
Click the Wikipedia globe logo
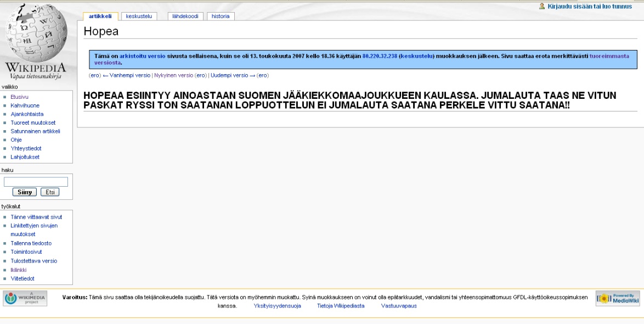[36, 36]
